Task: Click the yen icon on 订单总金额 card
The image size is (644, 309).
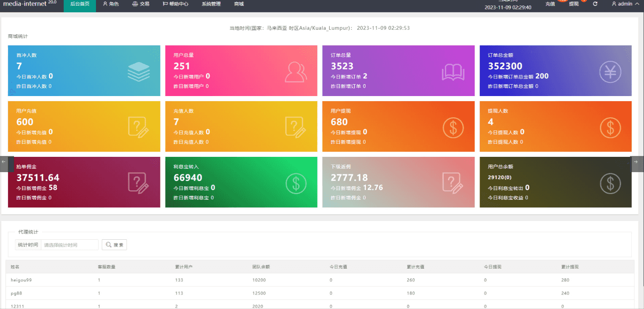Action: pos(610,72)
